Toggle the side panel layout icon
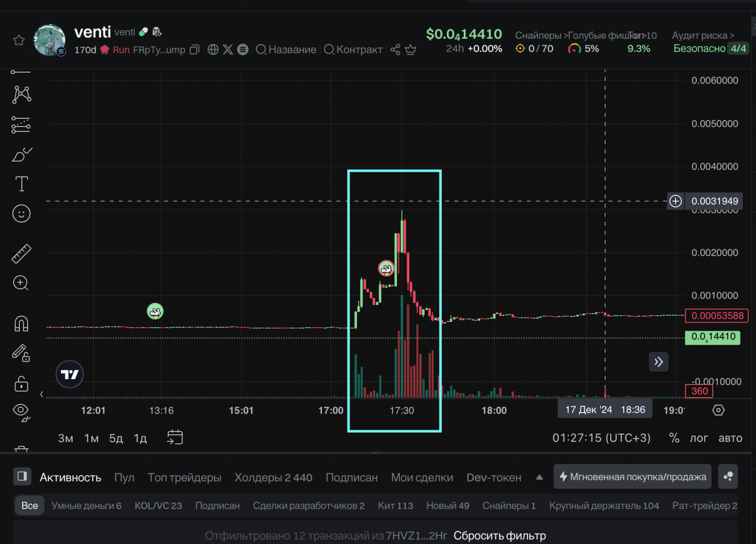Viewport: 756px width, 544px height. 22,477
